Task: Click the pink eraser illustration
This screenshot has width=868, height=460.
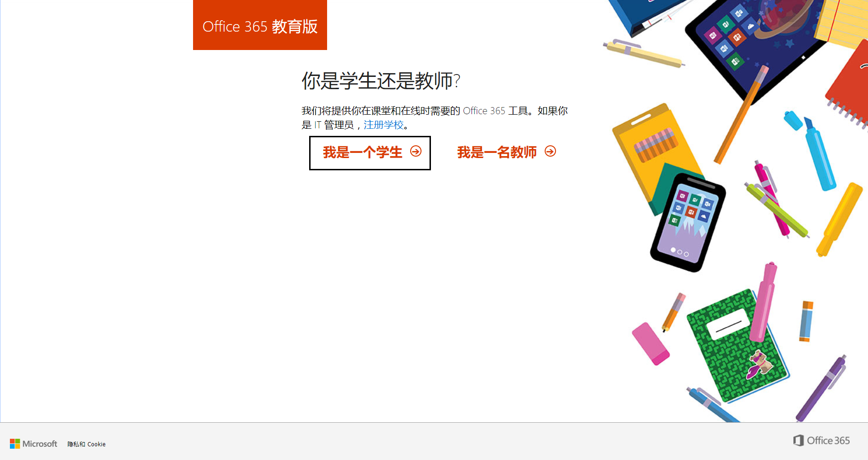Action: pos(650,343)
